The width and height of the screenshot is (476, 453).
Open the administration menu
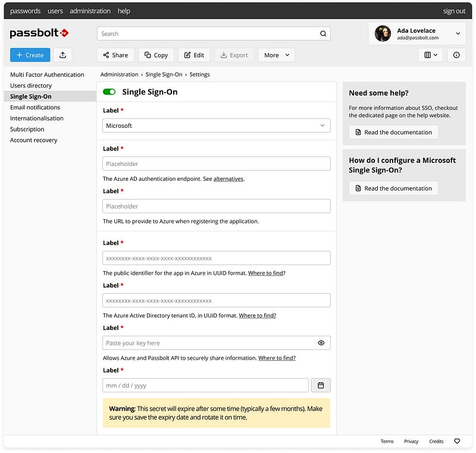90,11
